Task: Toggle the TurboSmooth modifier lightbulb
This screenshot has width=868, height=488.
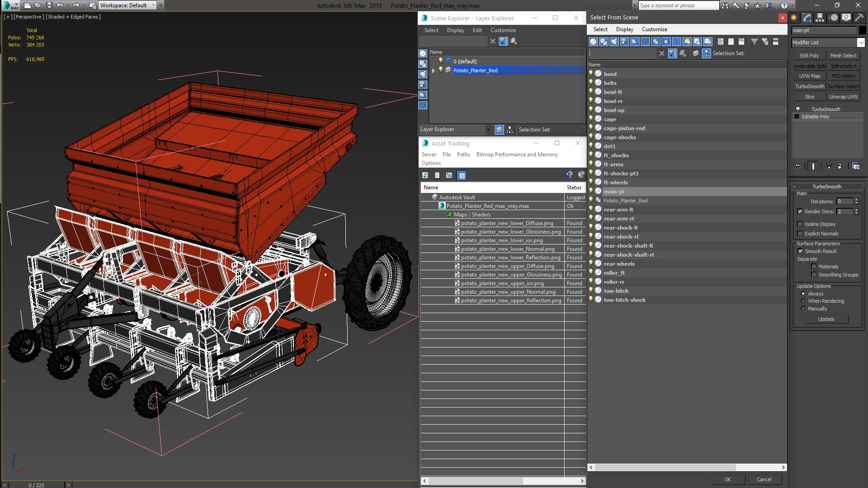Action: click(x=798, y=109)
